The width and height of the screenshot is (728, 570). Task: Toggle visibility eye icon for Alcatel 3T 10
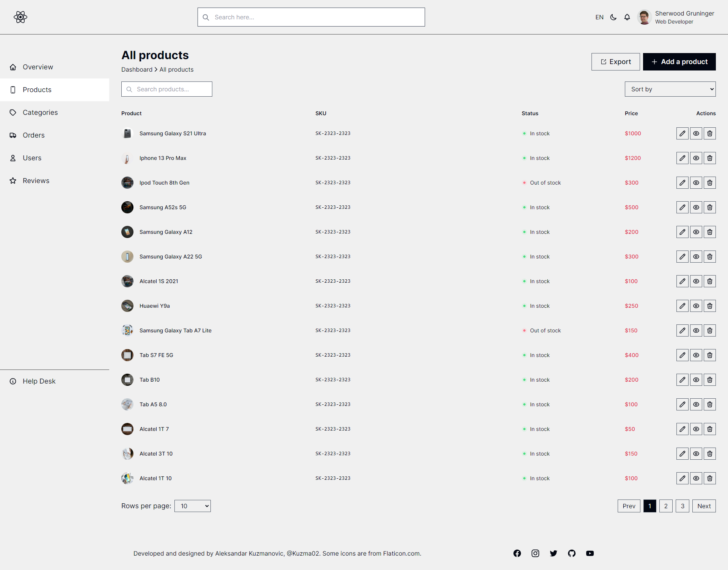pos(696,454)
